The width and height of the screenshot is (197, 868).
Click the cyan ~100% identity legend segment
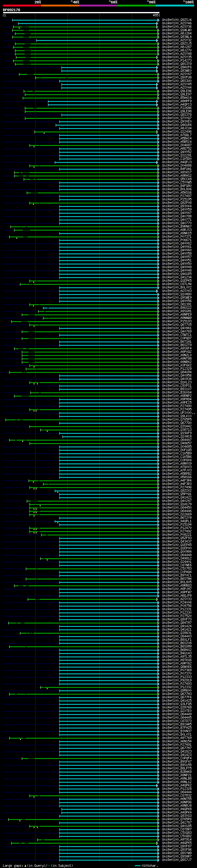[175, 6]
